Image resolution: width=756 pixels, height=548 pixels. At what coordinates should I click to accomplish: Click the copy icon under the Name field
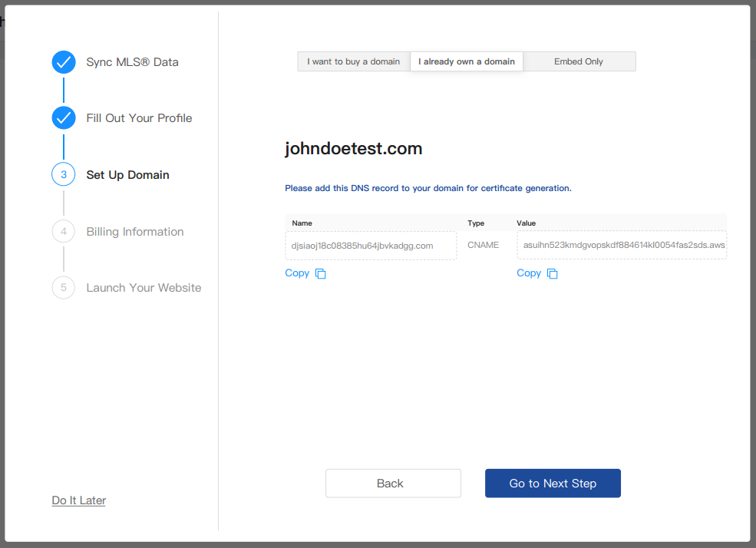[x=321, y=274]
